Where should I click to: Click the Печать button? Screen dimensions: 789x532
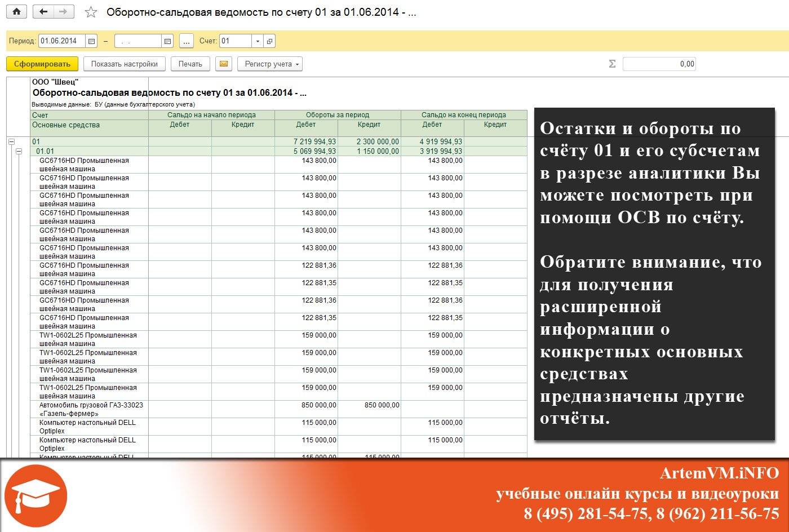click(190, 64)
